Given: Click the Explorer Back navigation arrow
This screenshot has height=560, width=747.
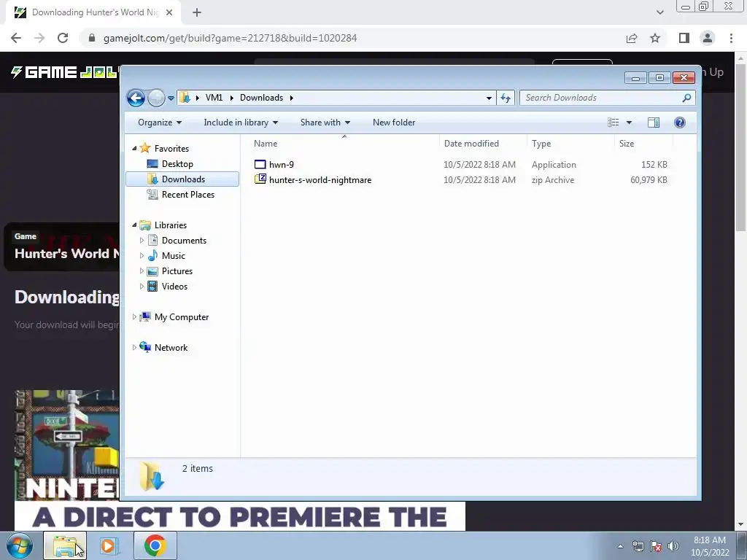Looking at the screenshot, I should pos(136,98).
